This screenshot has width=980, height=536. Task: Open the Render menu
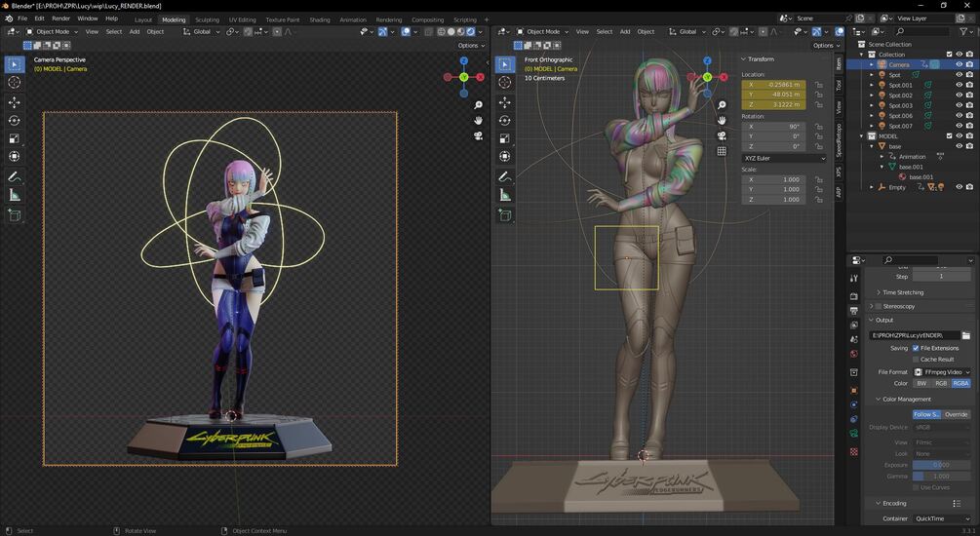pos(60,19)
